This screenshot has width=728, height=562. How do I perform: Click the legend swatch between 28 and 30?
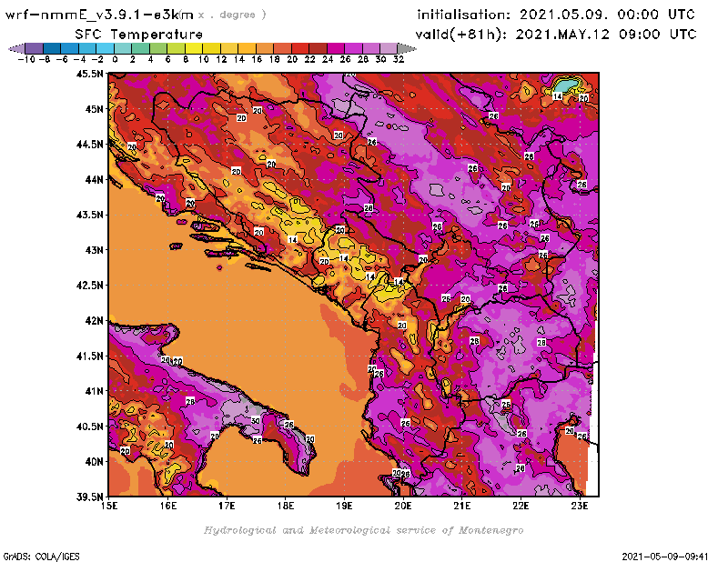pos(370,48)
